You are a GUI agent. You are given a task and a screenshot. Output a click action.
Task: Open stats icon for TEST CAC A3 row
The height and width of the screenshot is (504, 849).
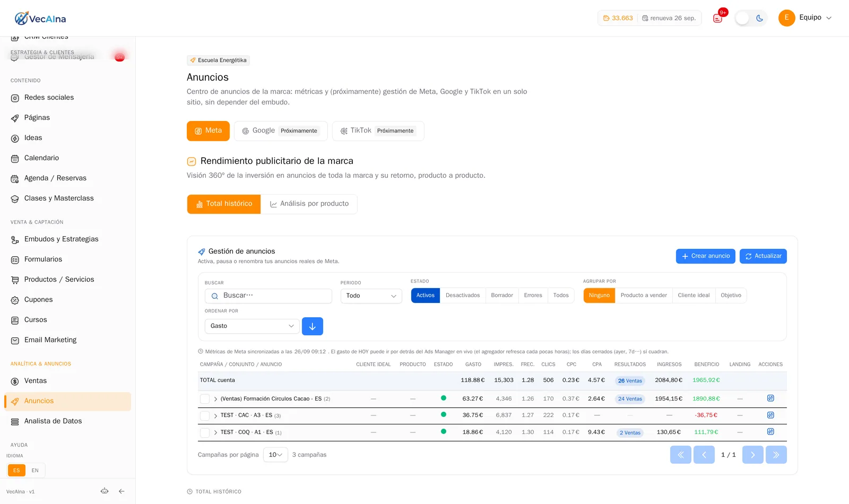coord(770,415)
